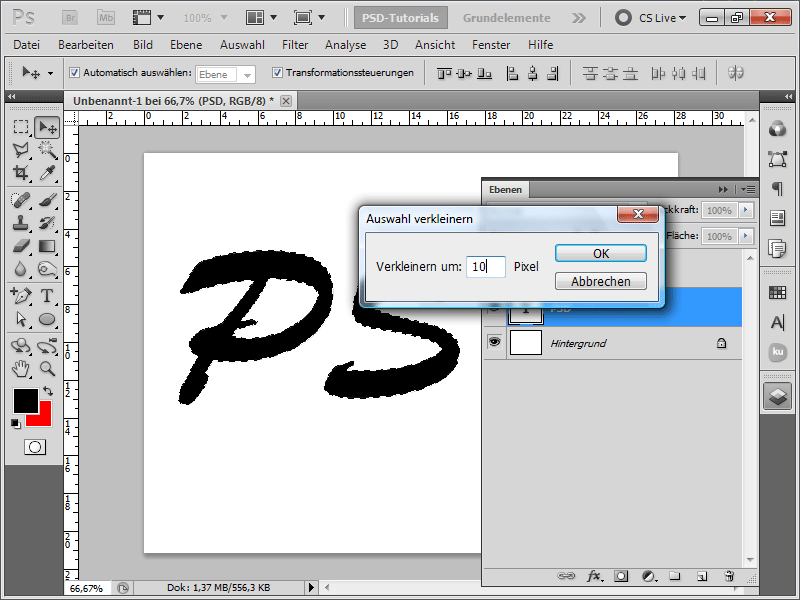Open the Filter menu

pos(295,45)
